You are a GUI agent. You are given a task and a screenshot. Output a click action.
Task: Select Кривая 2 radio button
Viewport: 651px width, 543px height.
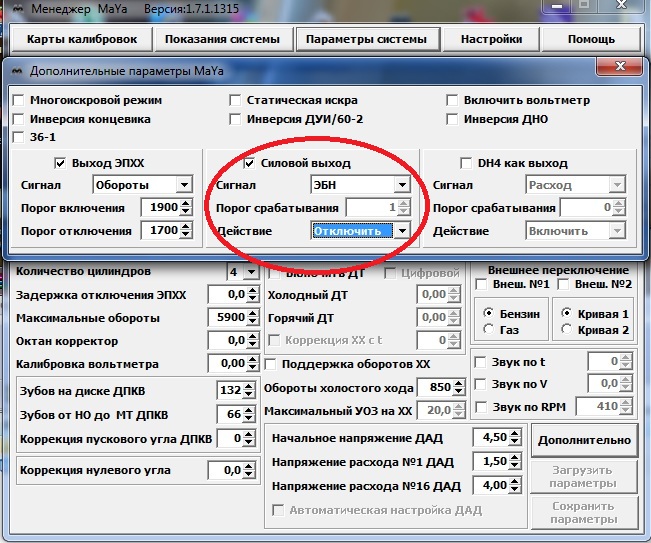(566, 330)
